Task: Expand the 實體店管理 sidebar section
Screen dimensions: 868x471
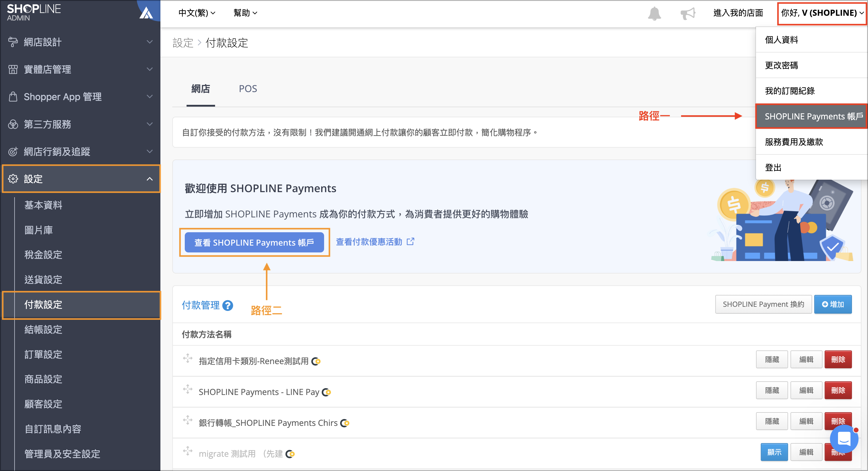Action: (x=80, y=69)
